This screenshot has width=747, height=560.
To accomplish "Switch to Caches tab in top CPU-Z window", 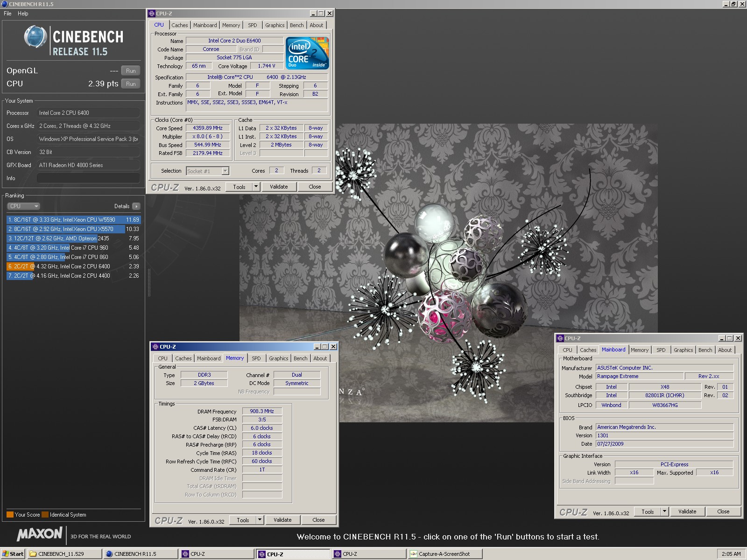I will click(x=179, y=25).
